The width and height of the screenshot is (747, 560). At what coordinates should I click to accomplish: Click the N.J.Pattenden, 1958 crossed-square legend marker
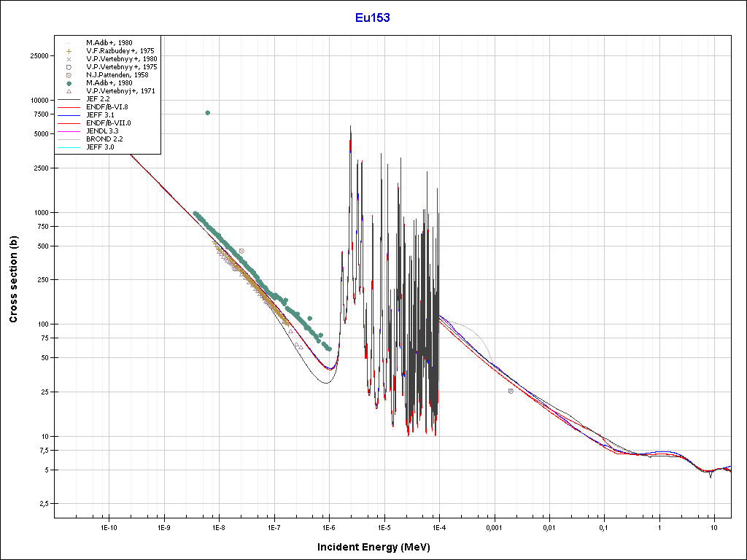click(69, 75)
